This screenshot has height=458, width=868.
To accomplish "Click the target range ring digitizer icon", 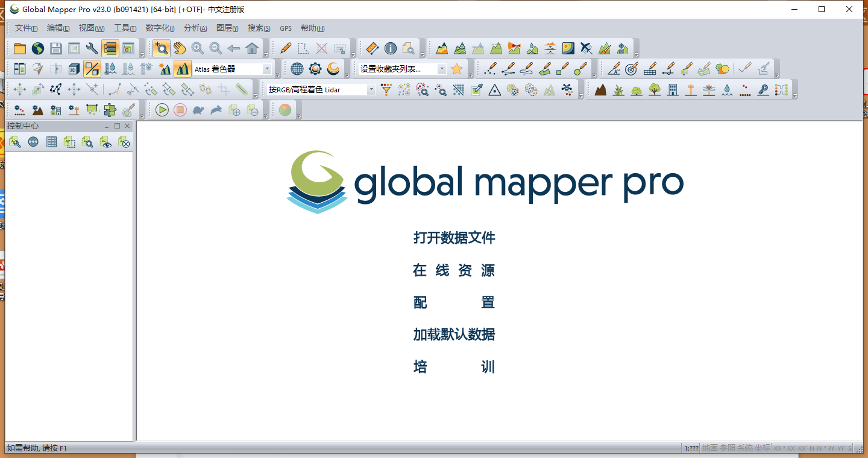I will click(x=632, y=69).
